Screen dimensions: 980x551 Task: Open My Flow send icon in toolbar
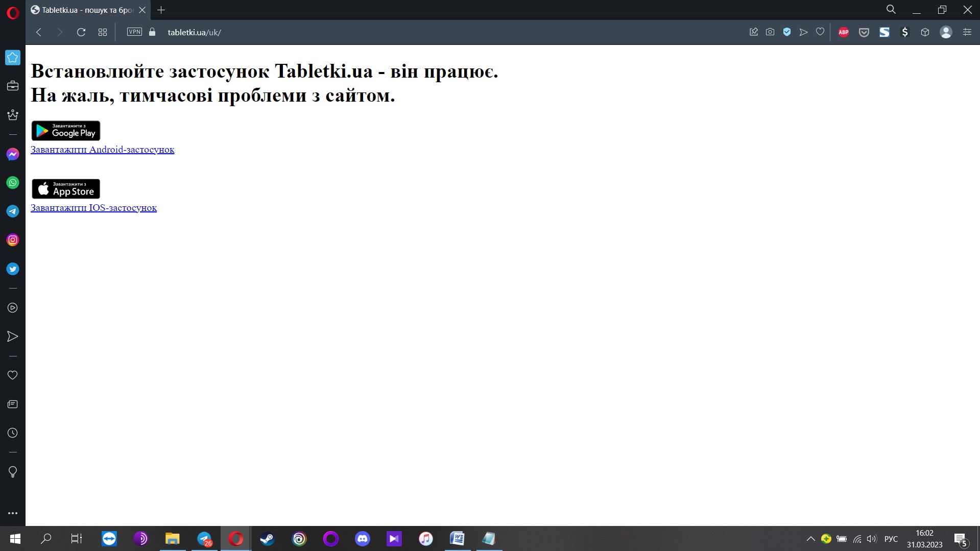tap(803, 32)
